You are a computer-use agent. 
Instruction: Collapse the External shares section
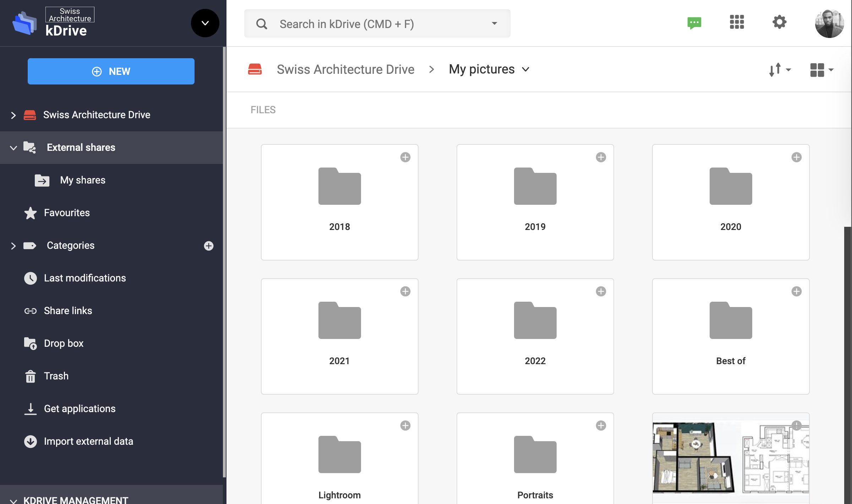pyautogui.click(x=13, y=148)
